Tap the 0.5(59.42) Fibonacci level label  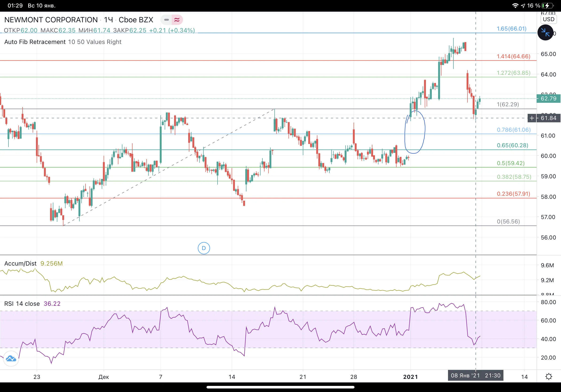click(x=511, y=163)
